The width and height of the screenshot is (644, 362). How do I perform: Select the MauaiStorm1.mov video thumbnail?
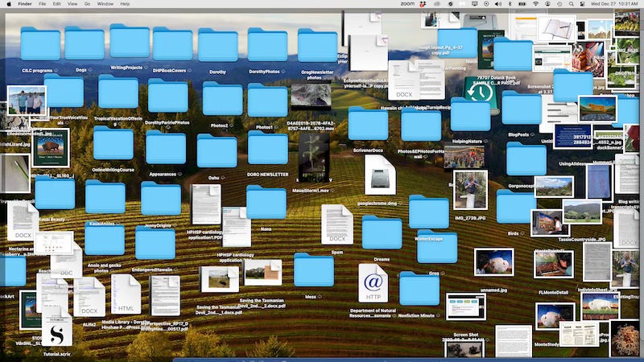[314, 158]
